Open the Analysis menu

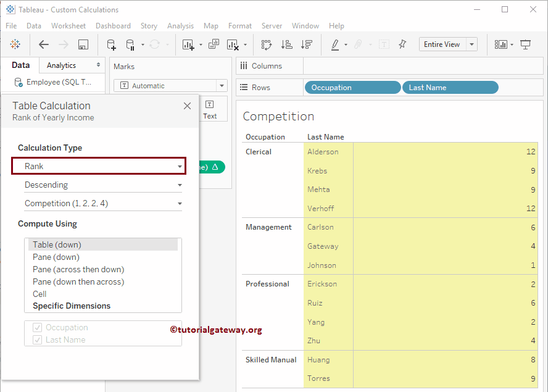click(x=180, y=26)
